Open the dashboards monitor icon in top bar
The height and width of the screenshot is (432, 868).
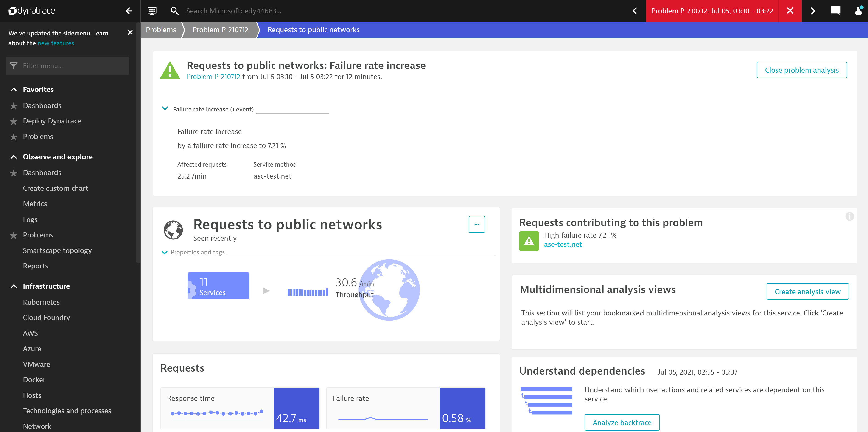pos(152,11)
